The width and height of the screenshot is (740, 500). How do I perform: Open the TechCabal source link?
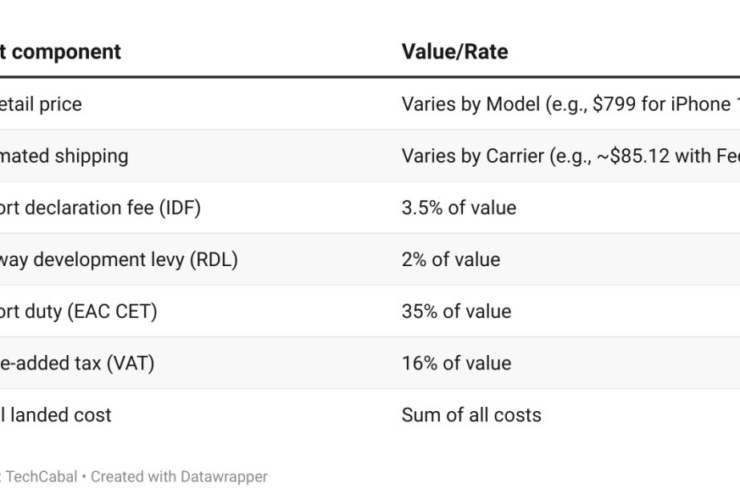point(38,477)
